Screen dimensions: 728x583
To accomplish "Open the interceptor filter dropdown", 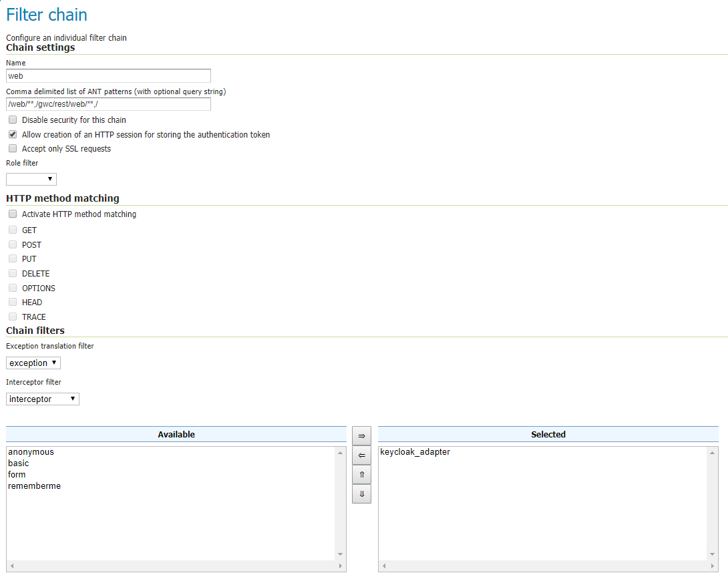I will pos(42,398).
